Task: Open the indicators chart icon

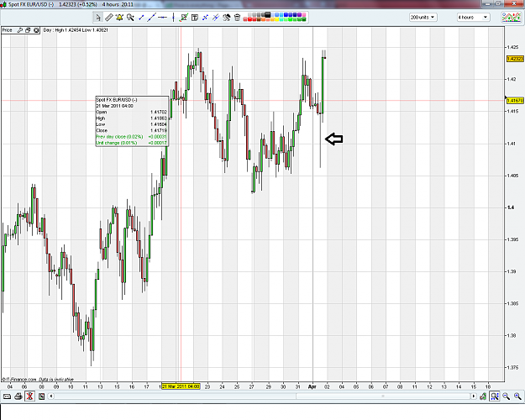Action: tap(512, 17)
